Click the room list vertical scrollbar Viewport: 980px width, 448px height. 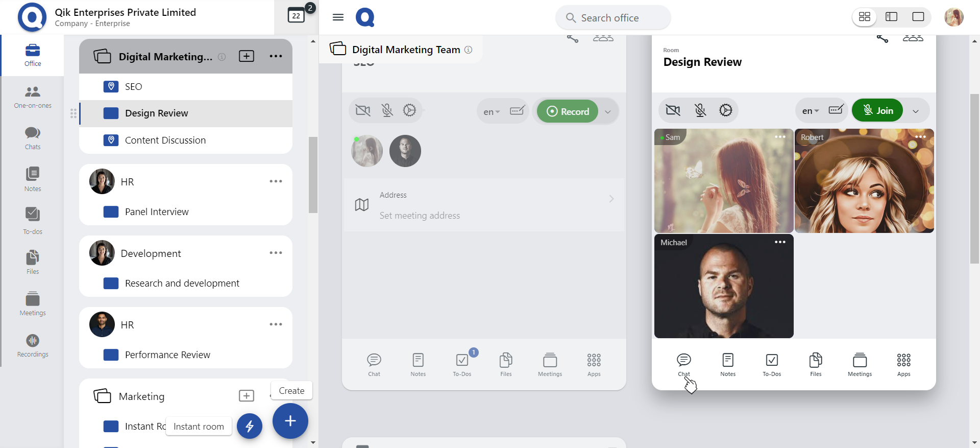pos(313,175)
